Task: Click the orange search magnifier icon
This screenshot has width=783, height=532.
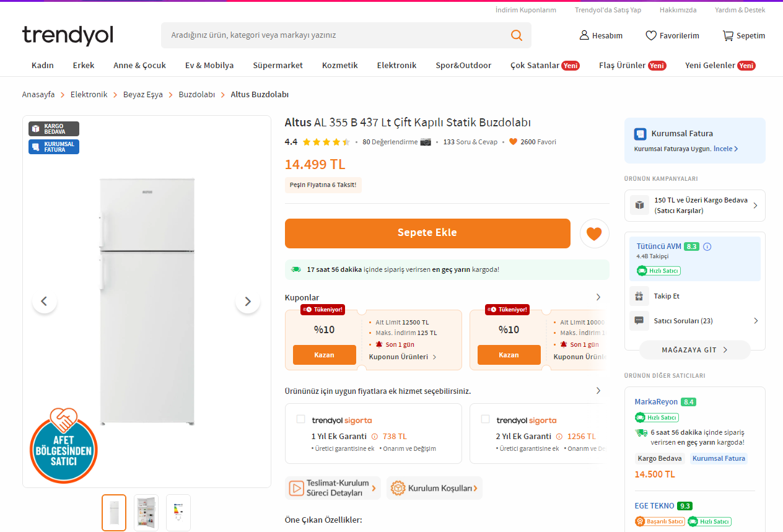Action: pos(516,35)
